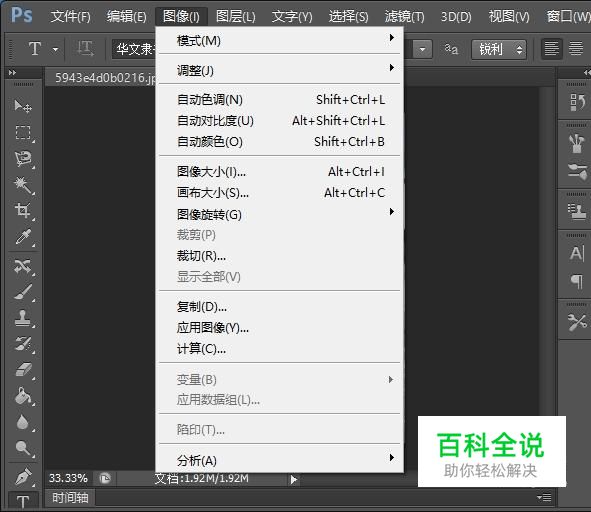
Task: Select the Crop tool
Action: (x=23, y=210)
